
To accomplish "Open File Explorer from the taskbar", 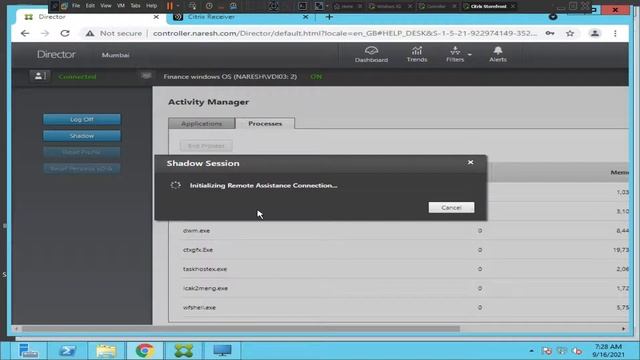I will click(106, 351).
